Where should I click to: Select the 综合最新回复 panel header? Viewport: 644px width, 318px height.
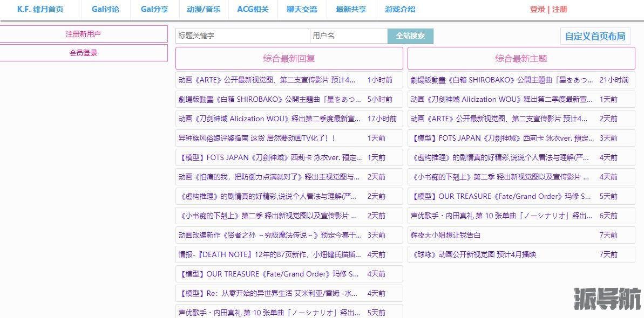tap(289, 58)
